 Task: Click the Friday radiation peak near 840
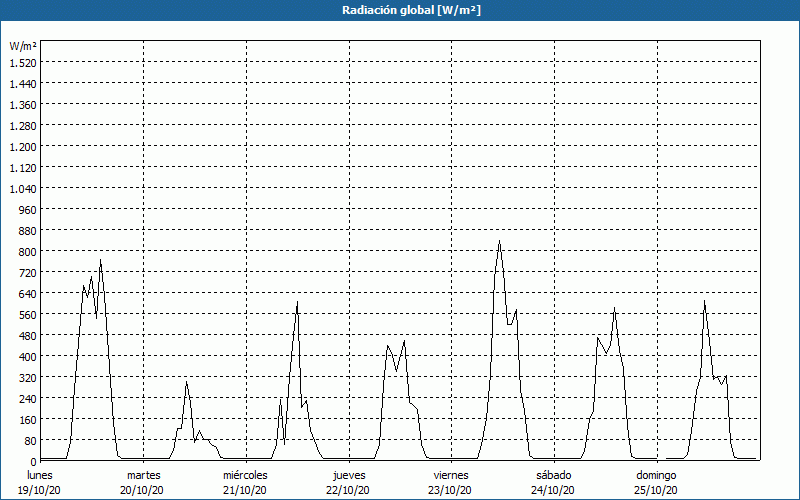[x=499, y=241]
